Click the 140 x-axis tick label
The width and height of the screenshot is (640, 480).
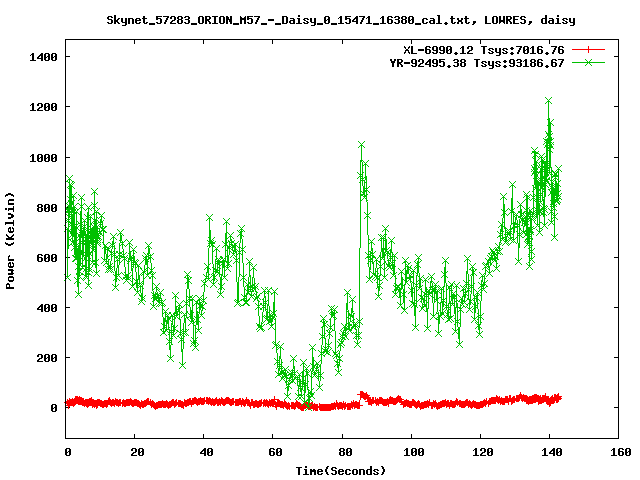(x=552, y=452)
